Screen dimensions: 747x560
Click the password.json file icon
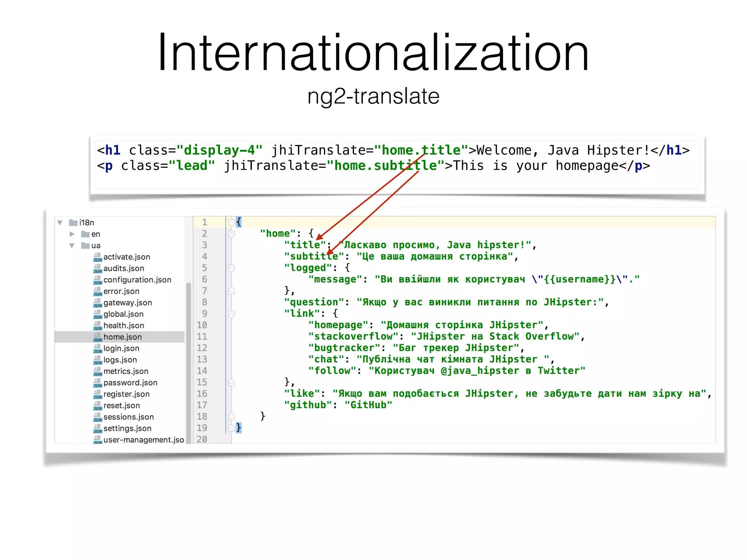click(x=97, y=383)
